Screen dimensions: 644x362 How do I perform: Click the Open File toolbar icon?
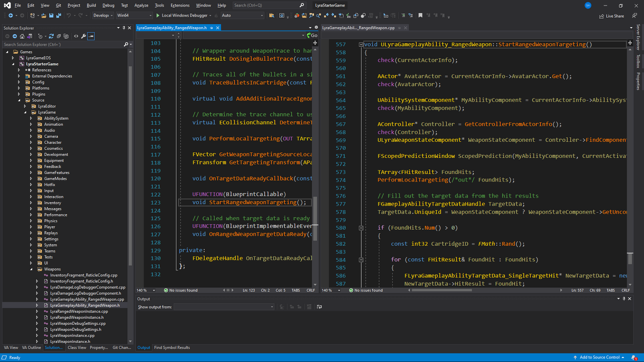pyautogui.click(x=43, y=16)
